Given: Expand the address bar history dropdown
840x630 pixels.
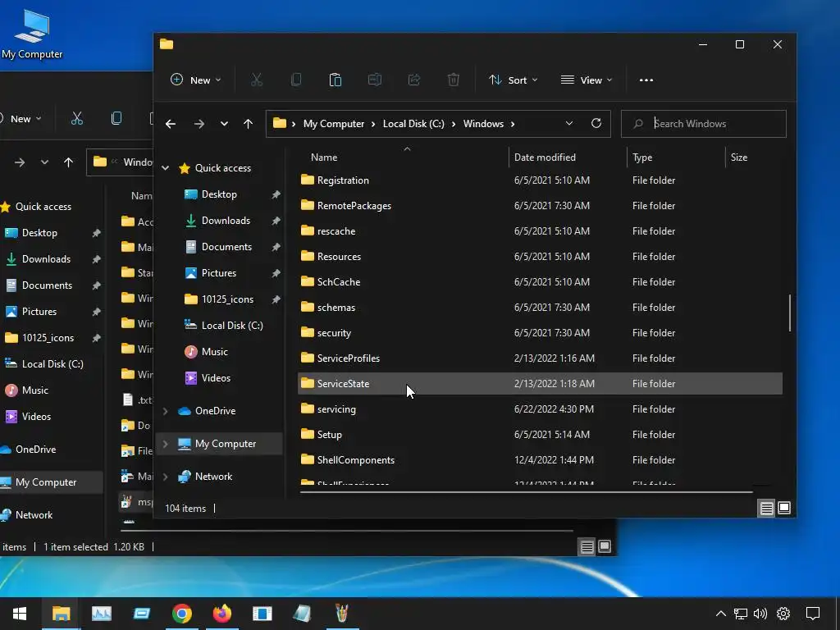Looking at the screenshot, I should pyautogui.click(x=569, y=123).
